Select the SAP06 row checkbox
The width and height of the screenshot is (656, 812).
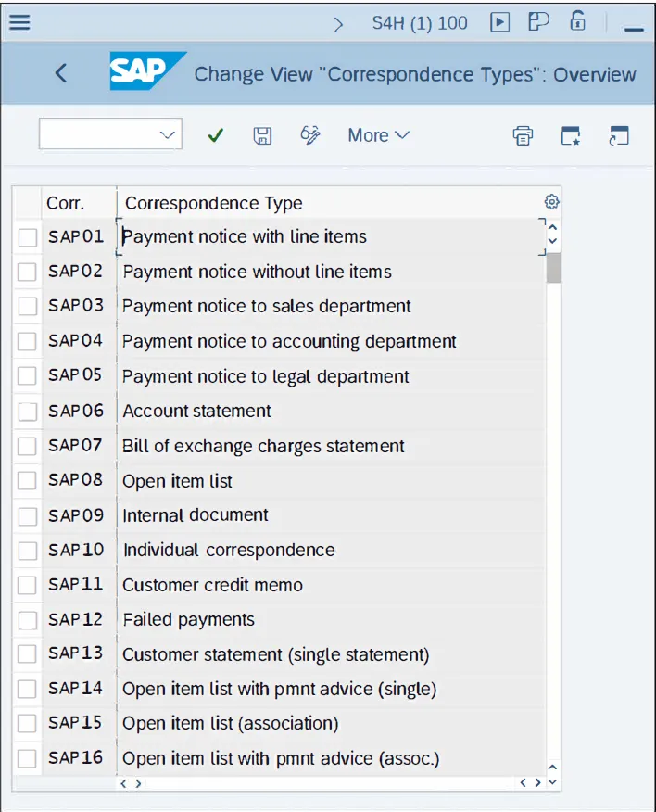click(x=28, y=412)
